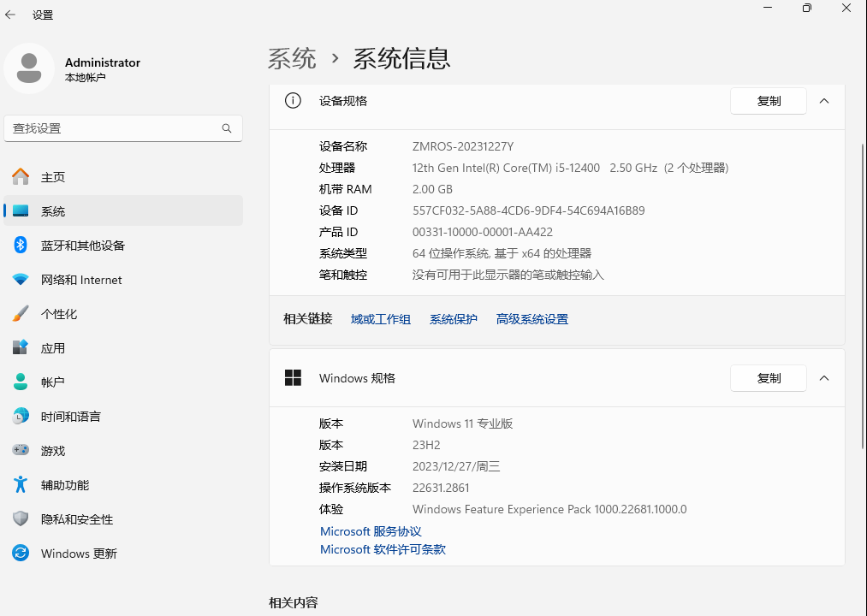The image size is (867, 616).
Task: Open the 系统保护 link
Action: tap(454, 319)
